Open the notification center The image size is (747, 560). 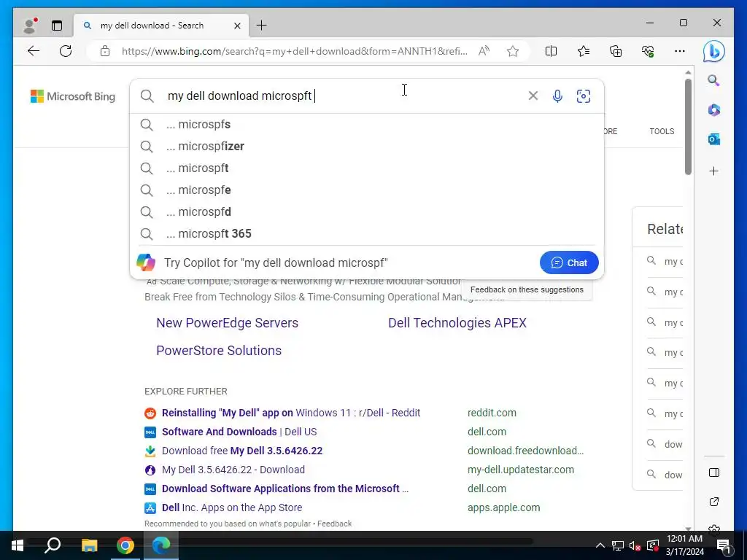pyautogui.click(x=723, y=545)
